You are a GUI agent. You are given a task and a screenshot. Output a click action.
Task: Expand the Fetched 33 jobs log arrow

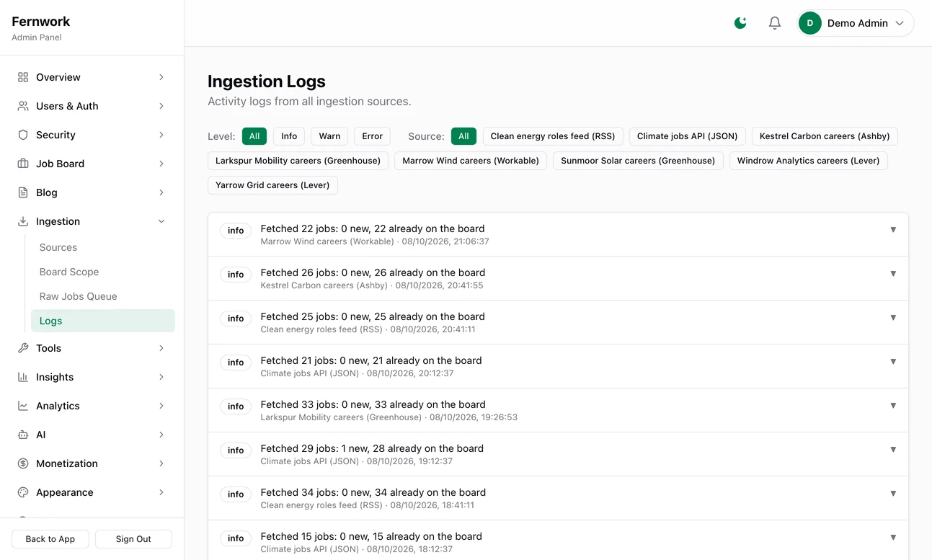pyautogui.click(x=893, y=406)
